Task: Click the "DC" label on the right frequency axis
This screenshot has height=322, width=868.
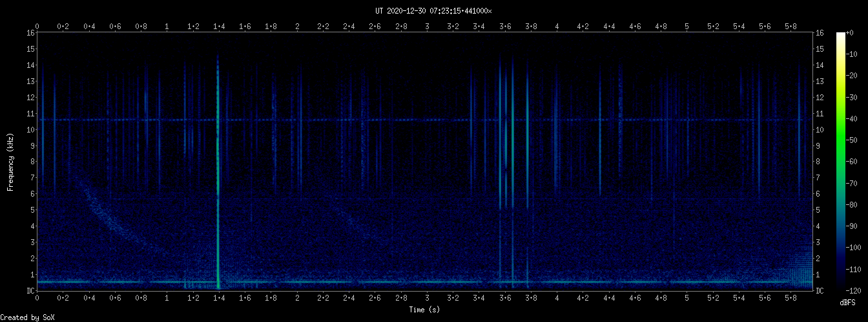Action: pos(820,291)
